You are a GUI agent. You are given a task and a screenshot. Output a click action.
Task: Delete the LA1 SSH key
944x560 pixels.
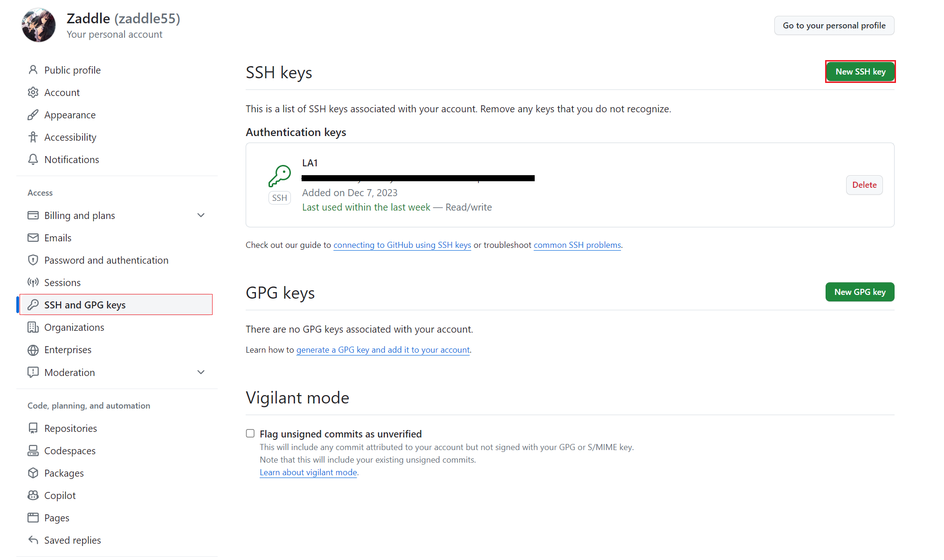[x=864, y=185]
